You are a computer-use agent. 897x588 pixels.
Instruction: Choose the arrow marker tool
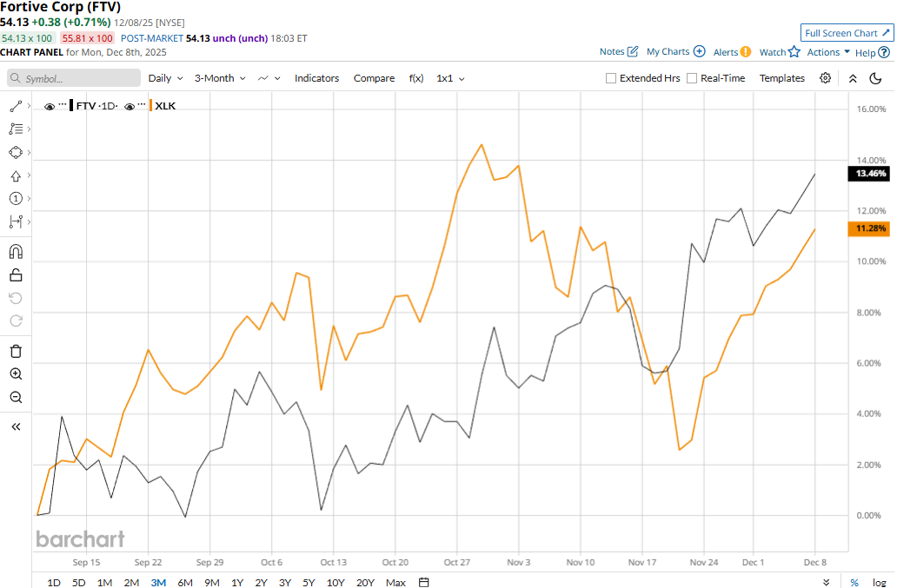(x=16, y=176)
